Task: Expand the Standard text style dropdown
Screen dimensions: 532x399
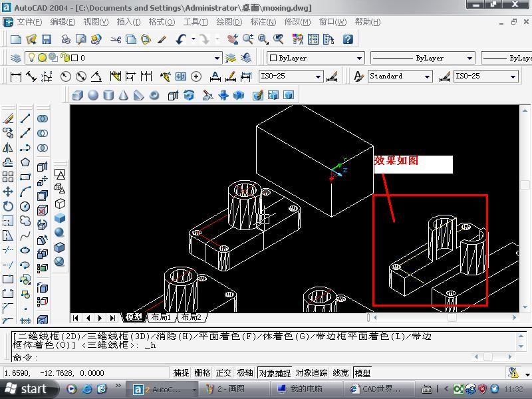Action: click(x=426, y=76)
